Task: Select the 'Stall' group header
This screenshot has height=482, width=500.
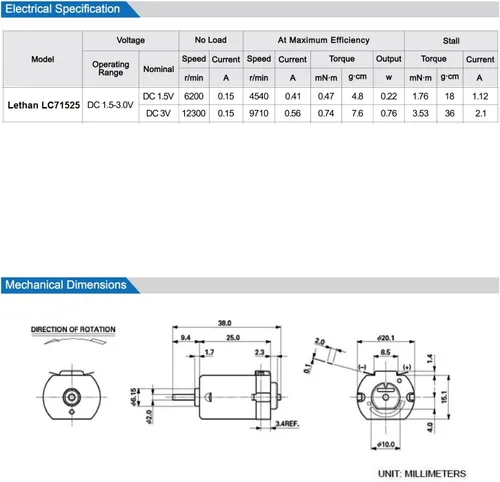Action: click(x=451, y=41)
